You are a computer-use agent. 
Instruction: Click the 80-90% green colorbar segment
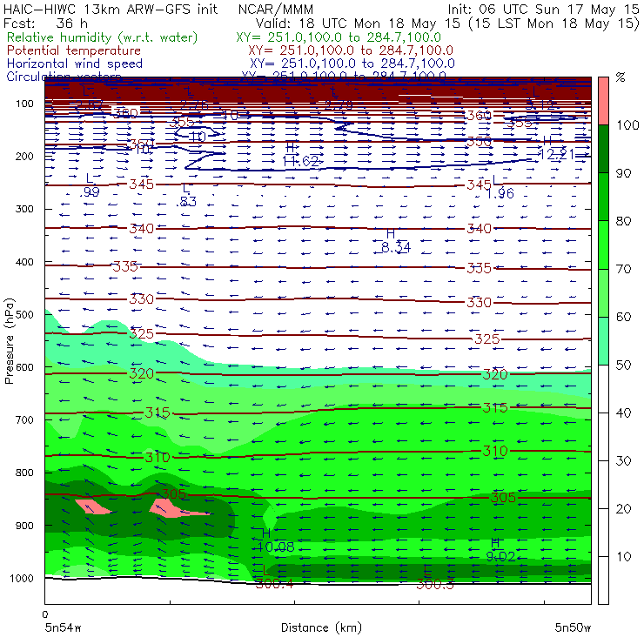[x=603, y=197]
